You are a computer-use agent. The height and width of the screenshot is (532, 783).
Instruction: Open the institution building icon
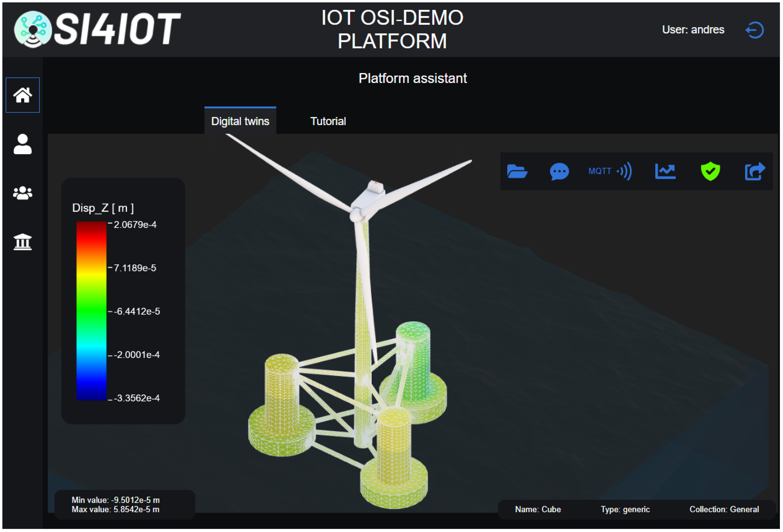click(x=23, y=242)
